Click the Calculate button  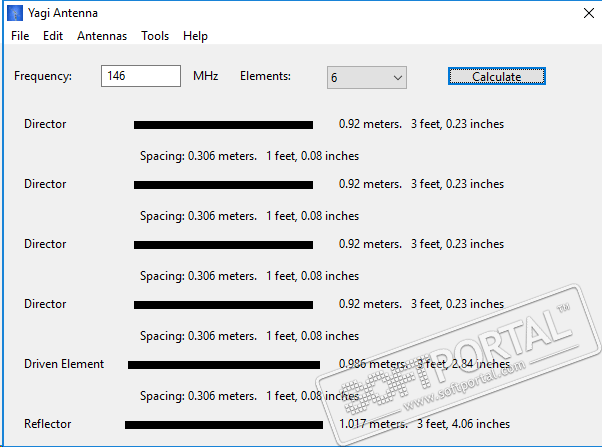pyautogui.click(x=497, y=76)
